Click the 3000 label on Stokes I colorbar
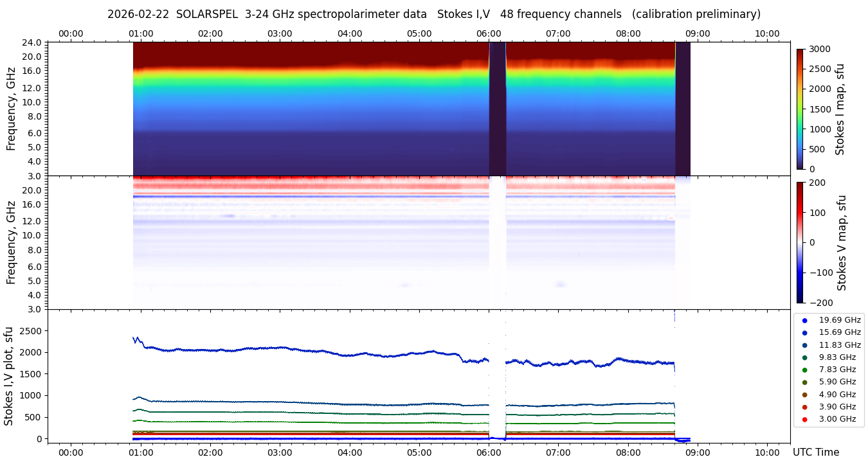Viewport: 868px width, 466px height. pos(819,49)
